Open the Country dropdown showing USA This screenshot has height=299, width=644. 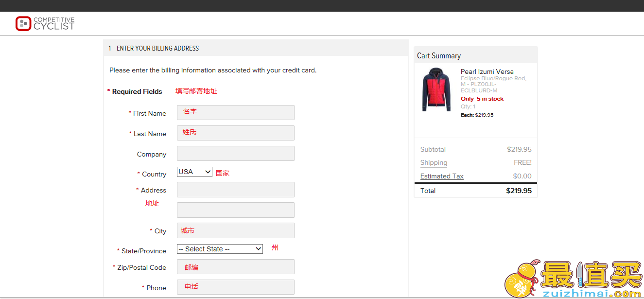coord(194,172)
